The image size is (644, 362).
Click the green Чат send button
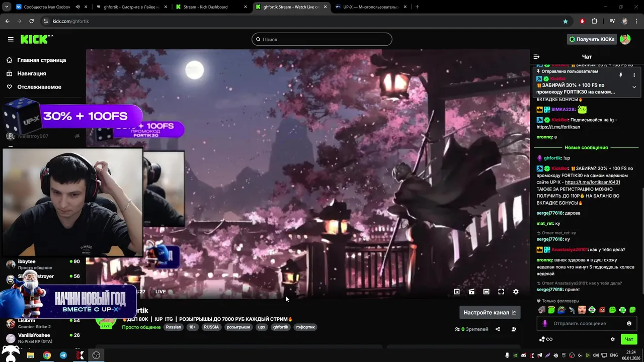point(629,339)
